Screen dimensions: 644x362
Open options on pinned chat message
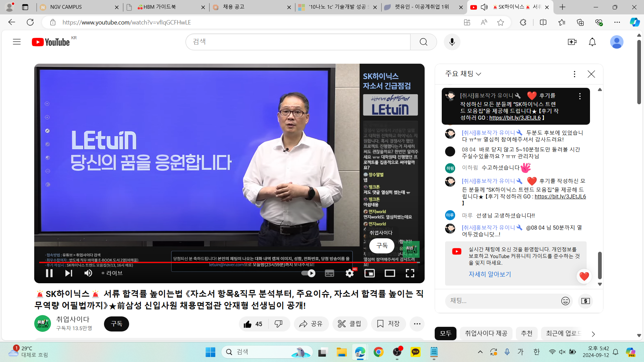pyautogui.click(x=580, y=96)
